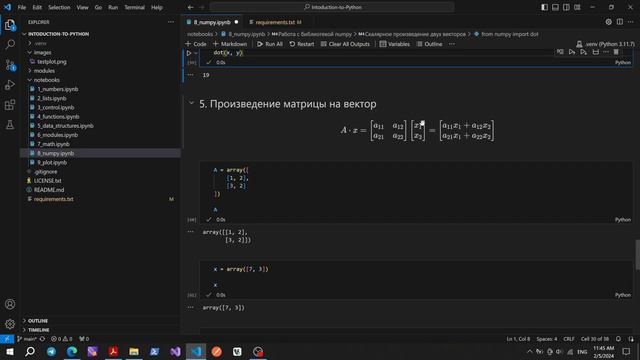Add a new Markdown cell
The height and width of the screenshot is (360, 640).
(x=230, y=44)
